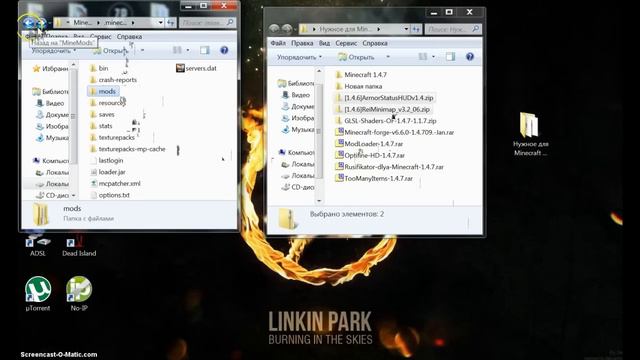Open Правка menu in right window

tap(302, 43)
